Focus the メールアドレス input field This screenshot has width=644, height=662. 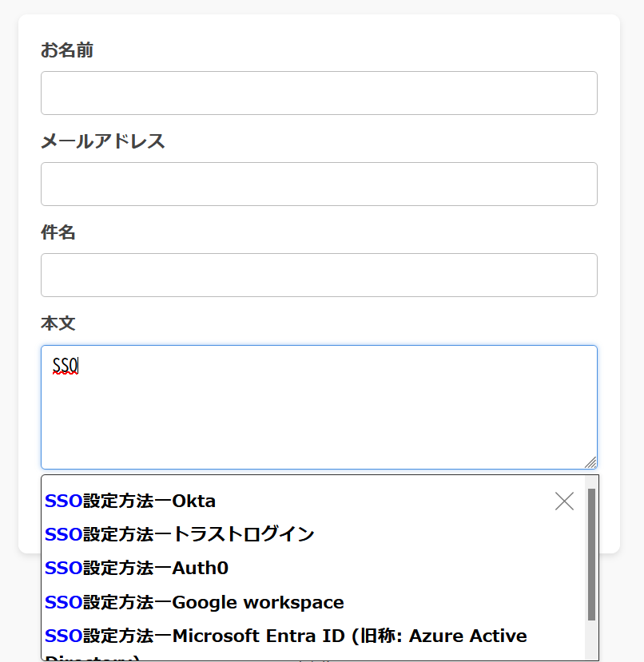319,184
